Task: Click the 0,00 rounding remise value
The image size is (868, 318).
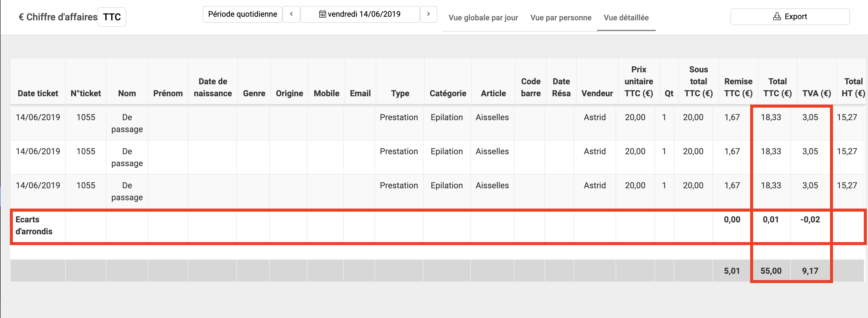Action: (732, 219)
